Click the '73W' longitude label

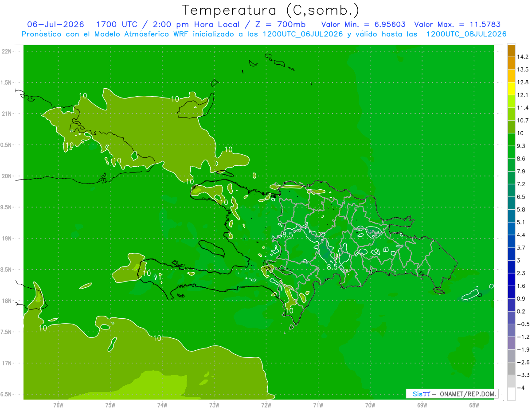214,405
